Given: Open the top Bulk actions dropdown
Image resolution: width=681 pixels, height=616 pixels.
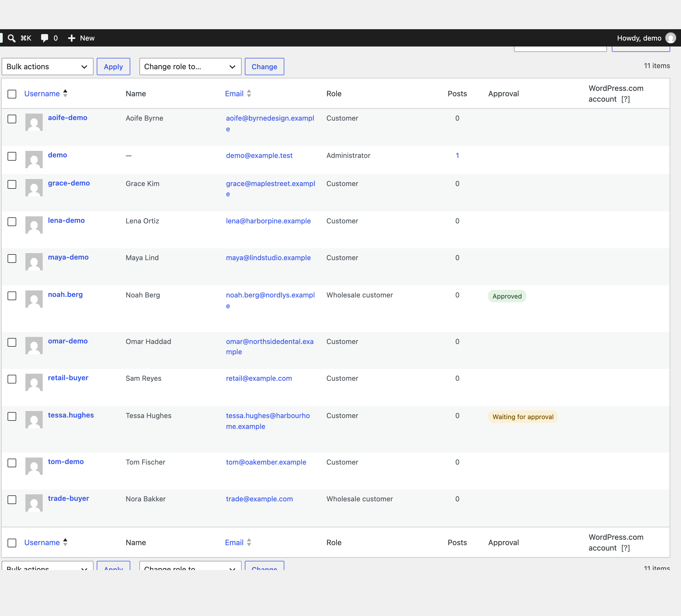Looking at the screenshot, I should click(48, 67).
